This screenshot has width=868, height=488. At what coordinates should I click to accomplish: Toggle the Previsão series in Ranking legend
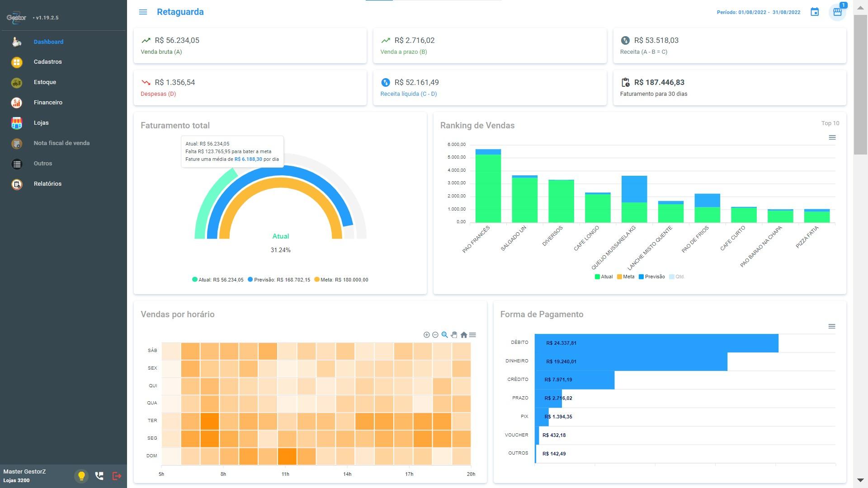[651, 277]
